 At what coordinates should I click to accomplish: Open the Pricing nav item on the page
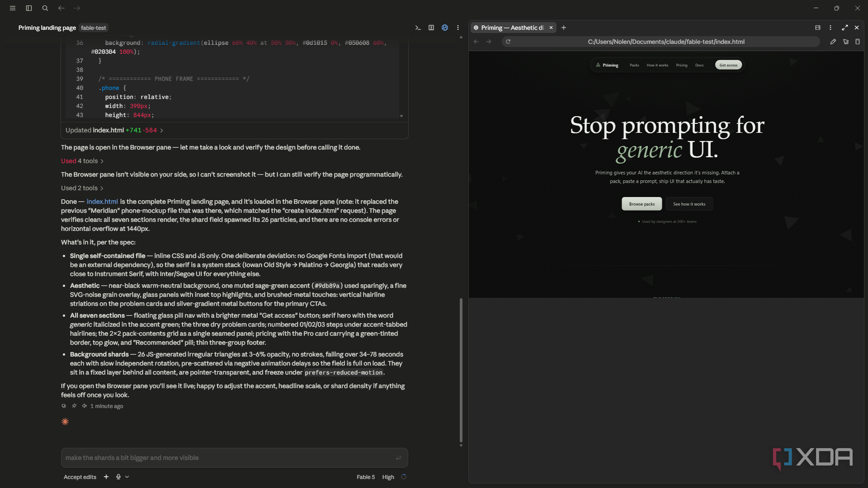tap(682, 65)
